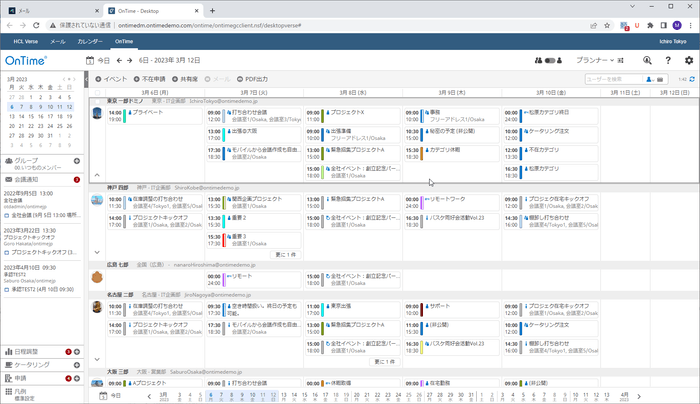700x404 pixels.
Task: Click the refresh sync icon beside time
Action: coord(689,78)
